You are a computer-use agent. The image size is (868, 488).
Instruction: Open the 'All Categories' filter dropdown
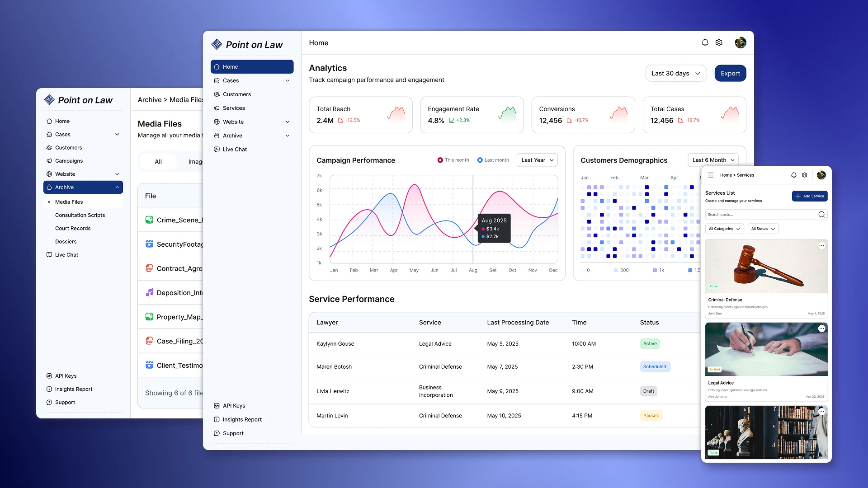click(724, 229)
